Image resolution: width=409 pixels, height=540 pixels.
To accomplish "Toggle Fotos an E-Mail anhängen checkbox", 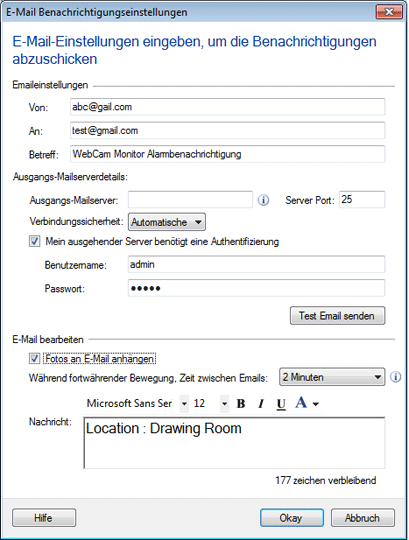I will point(34,359).
